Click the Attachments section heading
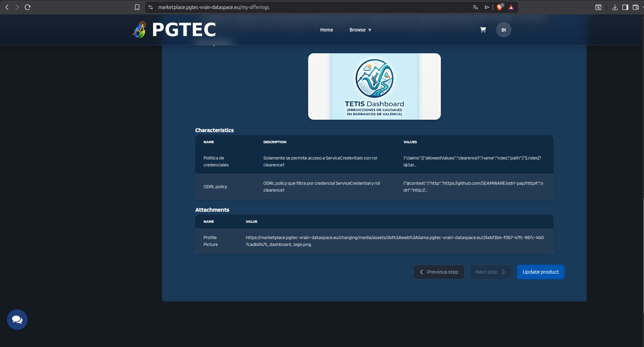The image size is (644, 347). (212, 210)
